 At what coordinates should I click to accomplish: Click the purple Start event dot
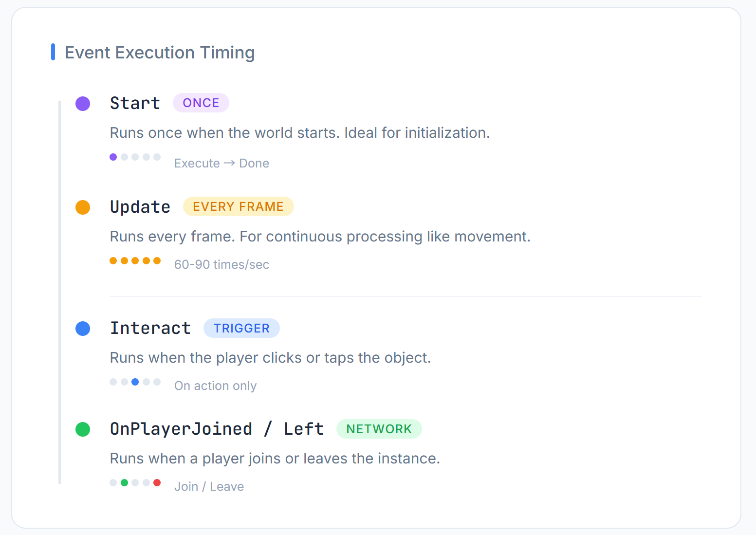[83, 103]
